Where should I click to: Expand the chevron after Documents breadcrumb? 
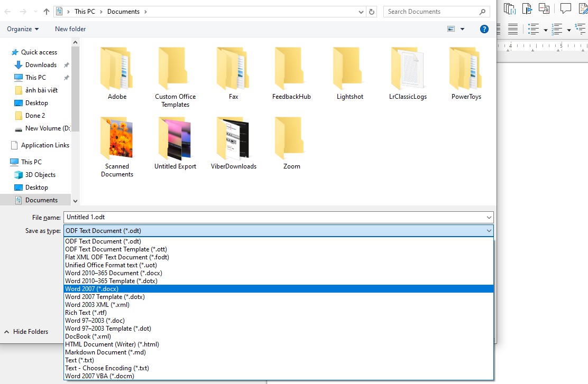(145, 12)
